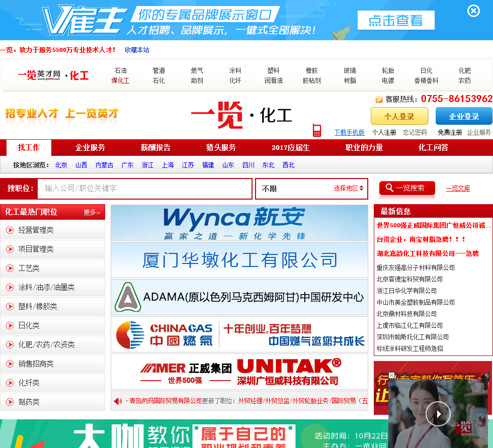Open the 2017应届生 tab

pos(291,148)
